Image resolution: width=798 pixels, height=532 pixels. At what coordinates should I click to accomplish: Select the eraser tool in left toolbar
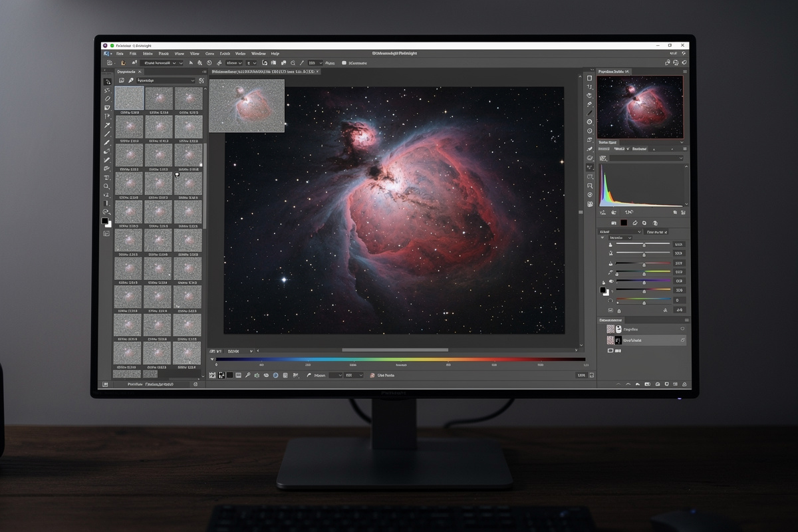pos(106,168)
